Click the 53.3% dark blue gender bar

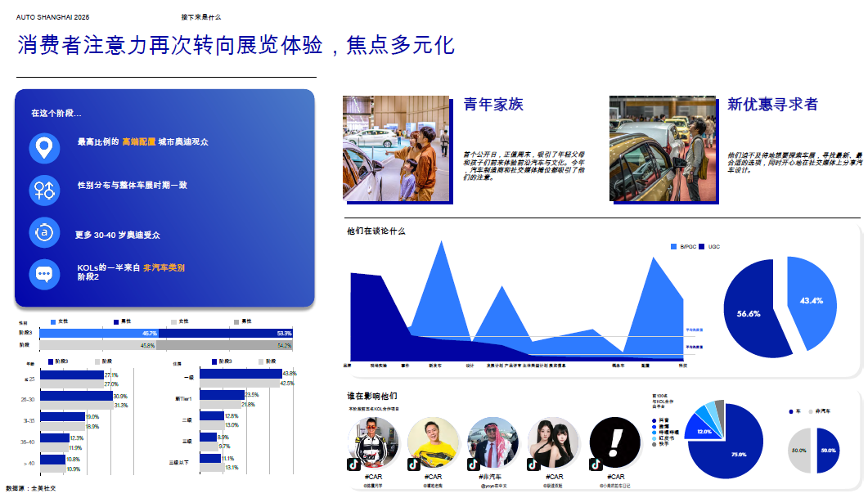[x=225, y=334]
